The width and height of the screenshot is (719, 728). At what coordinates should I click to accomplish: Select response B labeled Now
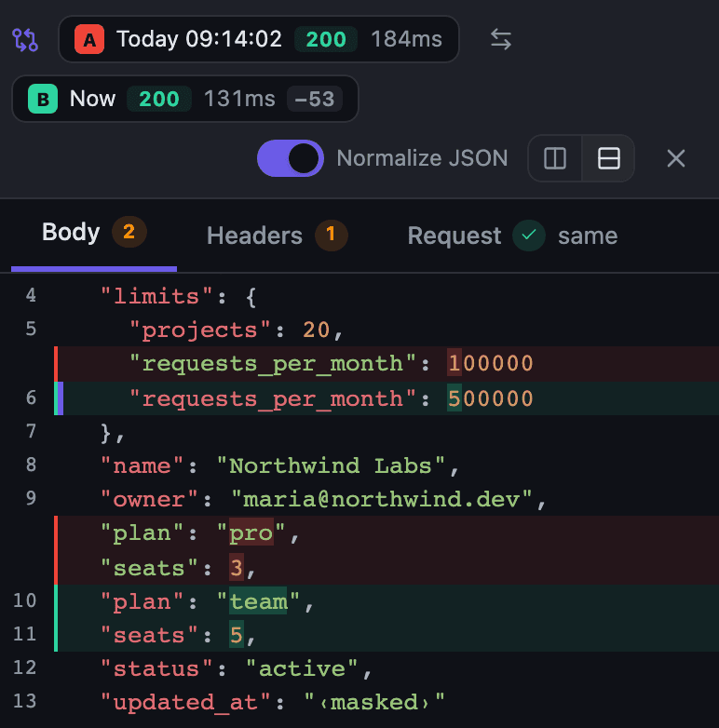pyautogui.click(x=184, y=99)
